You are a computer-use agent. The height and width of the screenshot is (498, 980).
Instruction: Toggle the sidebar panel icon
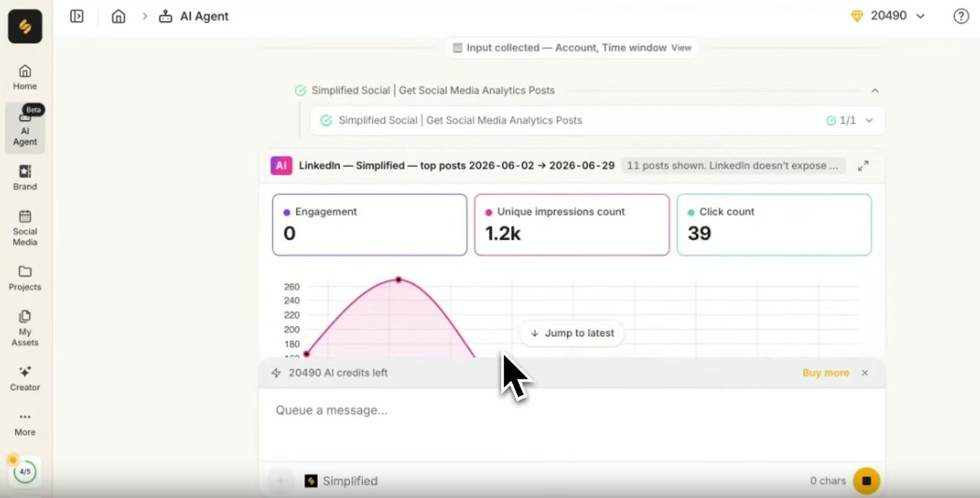(77, 16)
